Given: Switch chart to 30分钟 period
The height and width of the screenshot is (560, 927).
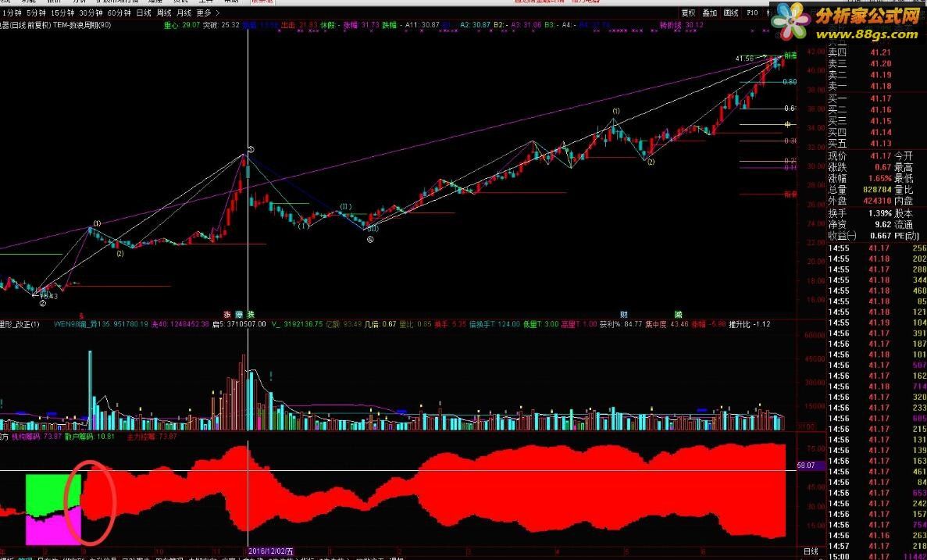Looking at the screenshot, I should coord(91,13).
